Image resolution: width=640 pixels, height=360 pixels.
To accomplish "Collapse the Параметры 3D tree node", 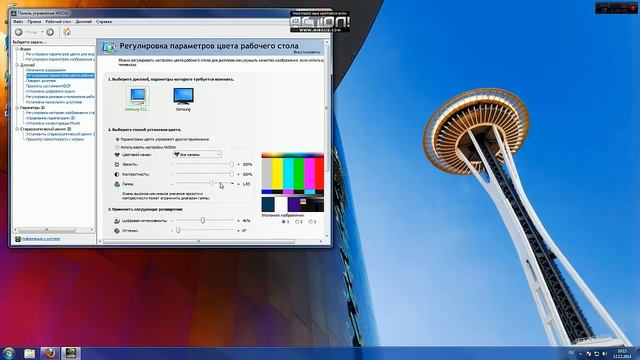I will pos(17,108).
